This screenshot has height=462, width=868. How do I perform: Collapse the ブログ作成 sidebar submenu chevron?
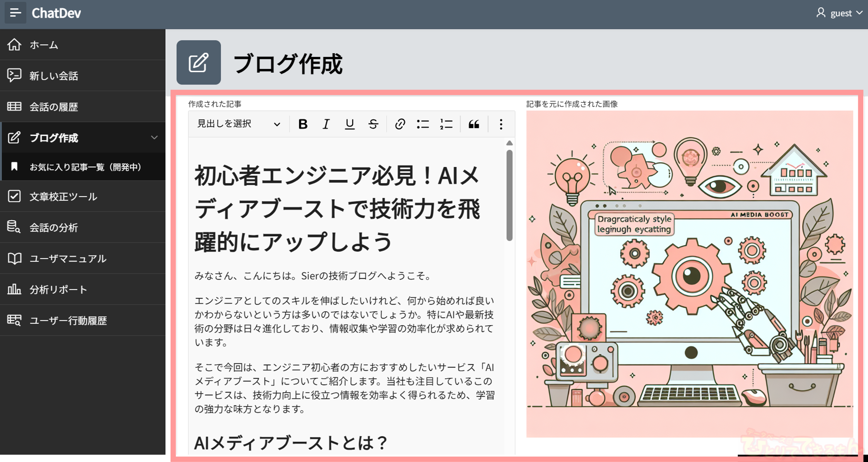[154, 137]
